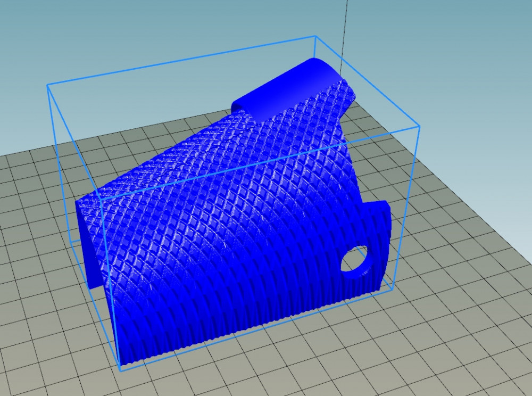Click the circular hole in the model

click(354, 258)
